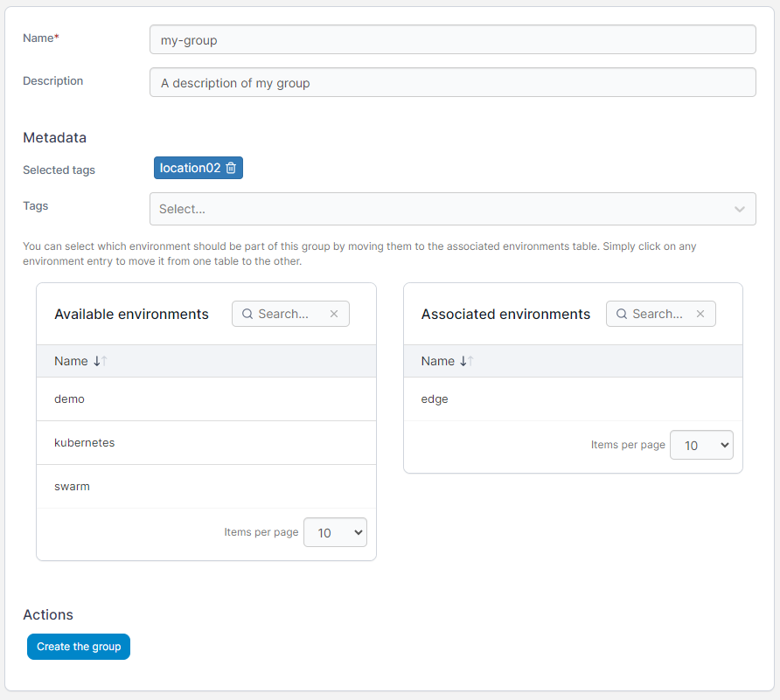Focus the Name field containing my-group
780x700 pixels.
[452, 39]
